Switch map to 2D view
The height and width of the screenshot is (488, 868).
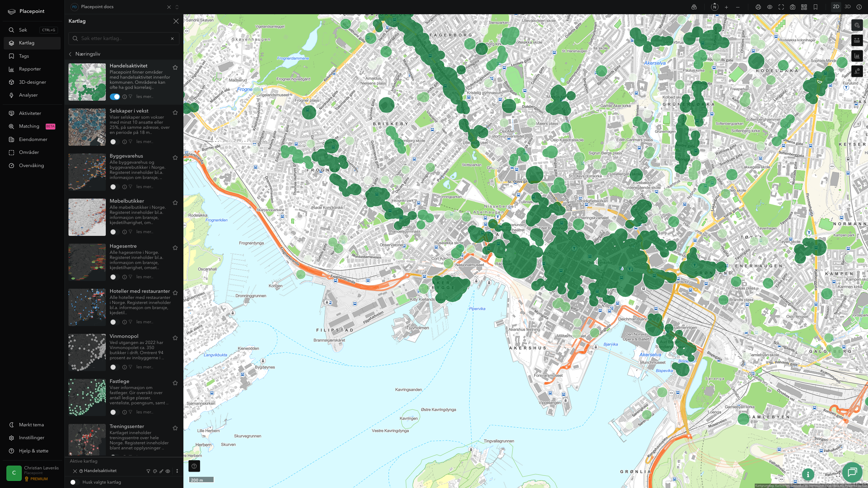(836, 7)
